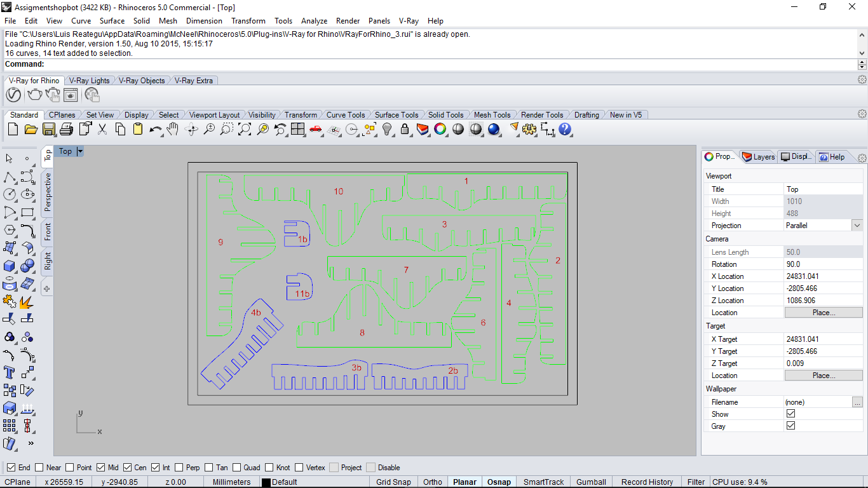This screenshot has width=868, height=488.
Task: Open the color wheel material icon
Action: click(440, 130)
